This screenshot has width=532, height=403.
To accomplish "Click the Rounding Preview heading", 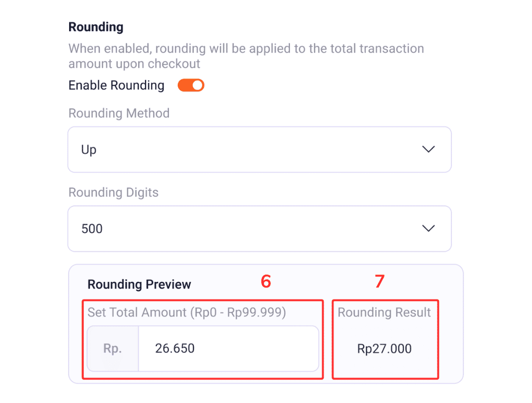I will click(x=139, y=284).
